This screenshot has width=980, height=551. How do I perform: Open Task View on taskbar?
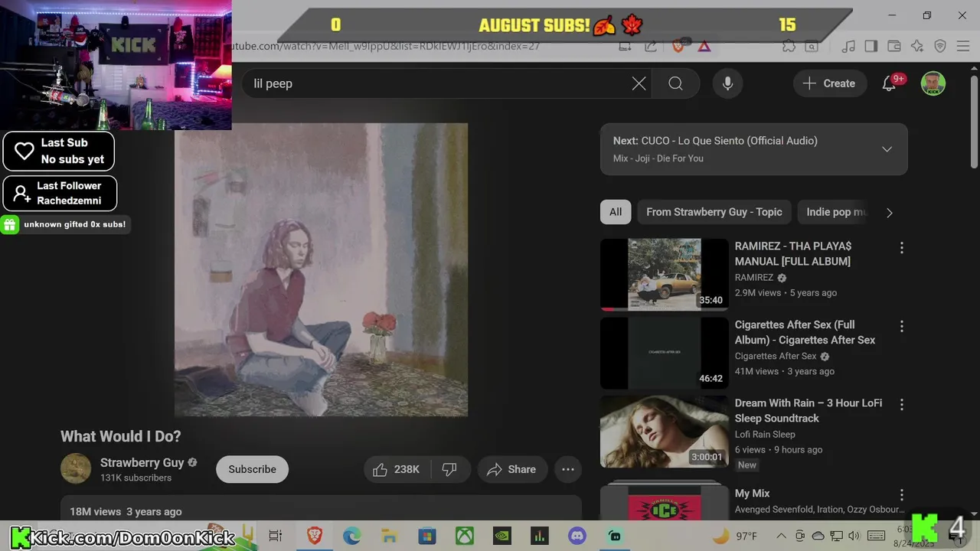click(x=276, y=536)
